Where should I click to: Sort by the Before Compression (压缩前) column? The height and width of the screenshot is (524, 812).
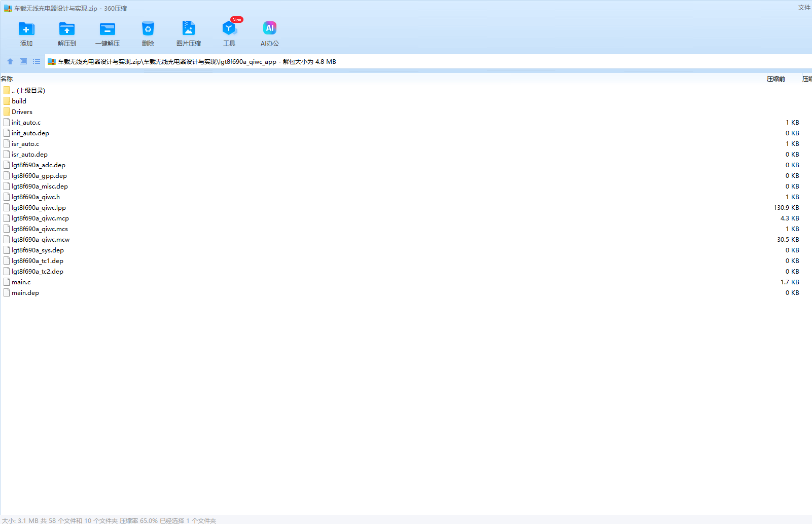[775, 79]
